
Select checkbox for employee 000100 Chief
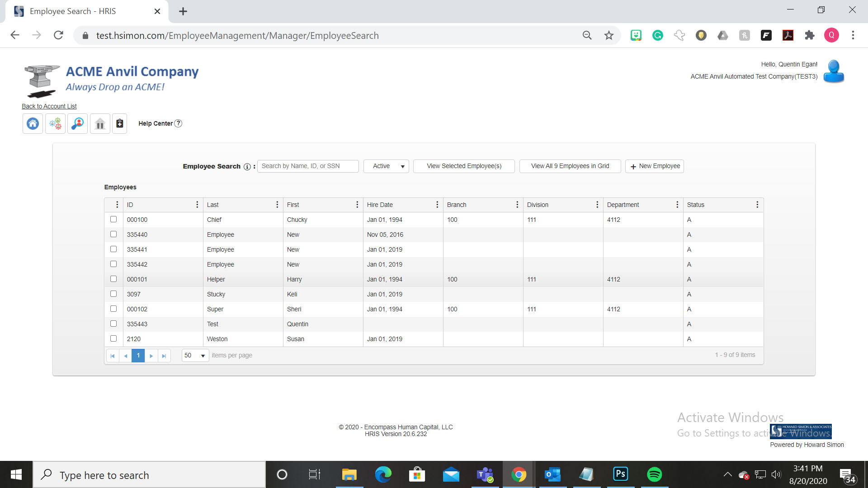click(113, 219)
